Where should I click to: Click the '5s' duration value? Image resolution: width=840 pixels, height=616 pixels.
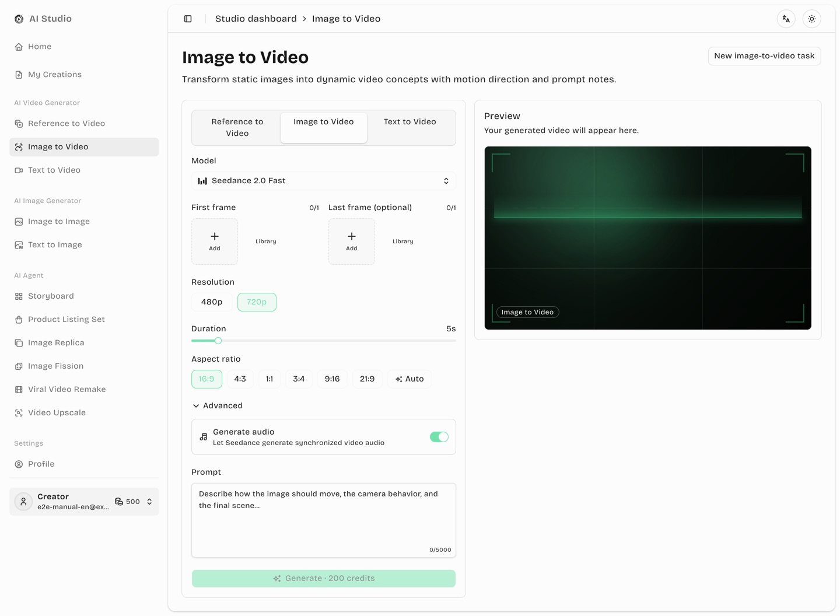click(x=451, y=329)
